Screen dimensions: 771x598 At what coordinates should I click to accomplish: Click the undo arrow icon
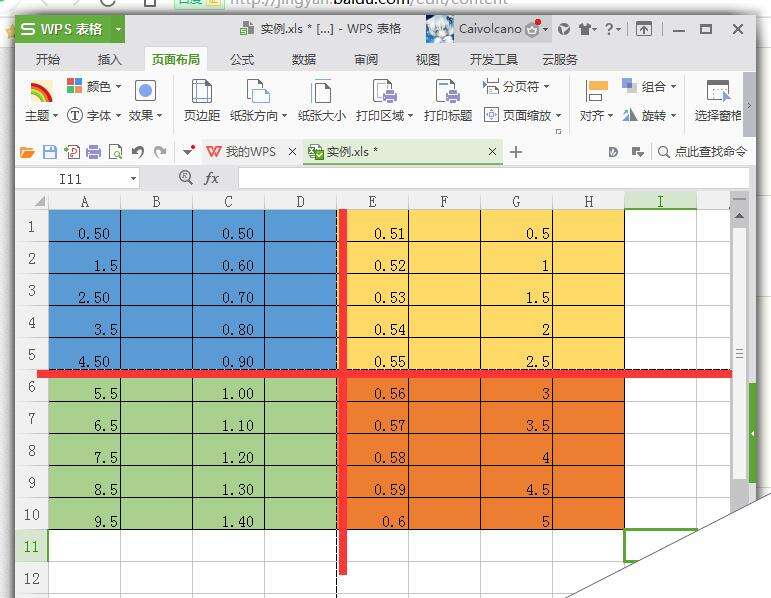[138, 152]
